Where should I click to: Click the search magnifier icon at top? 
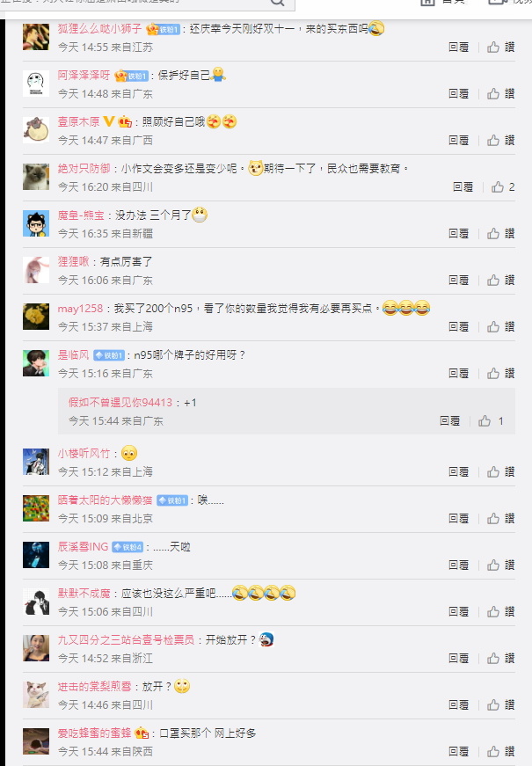278,2
